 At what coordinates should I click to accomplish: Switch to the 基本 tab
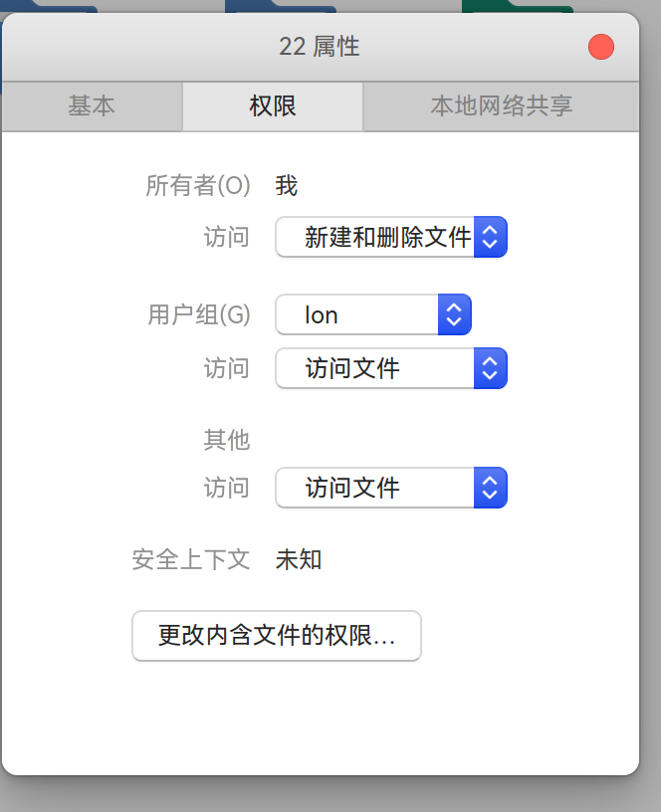(92, 106)
